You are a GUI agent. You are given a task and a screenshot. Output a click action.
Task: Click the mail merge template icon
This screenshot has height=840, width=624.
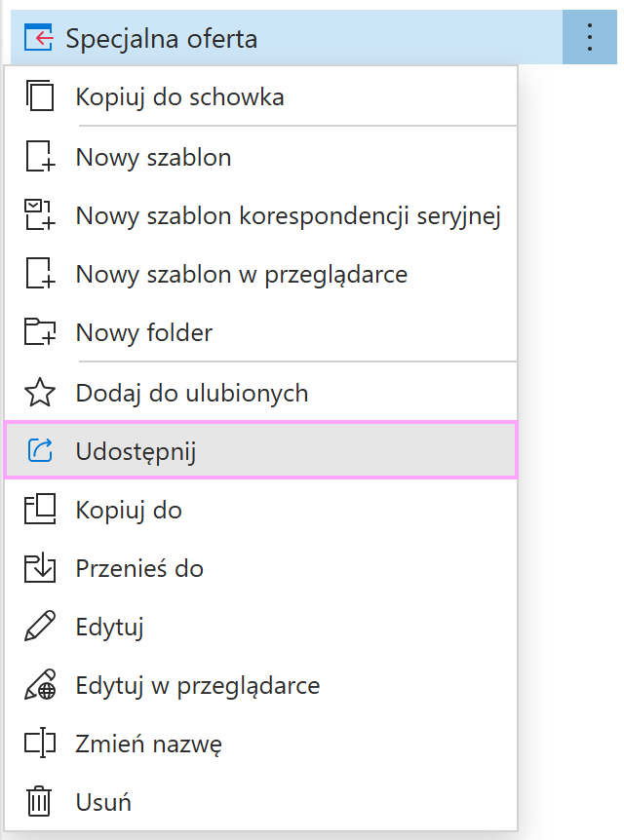pyautogui.click(x=39, y=214)
